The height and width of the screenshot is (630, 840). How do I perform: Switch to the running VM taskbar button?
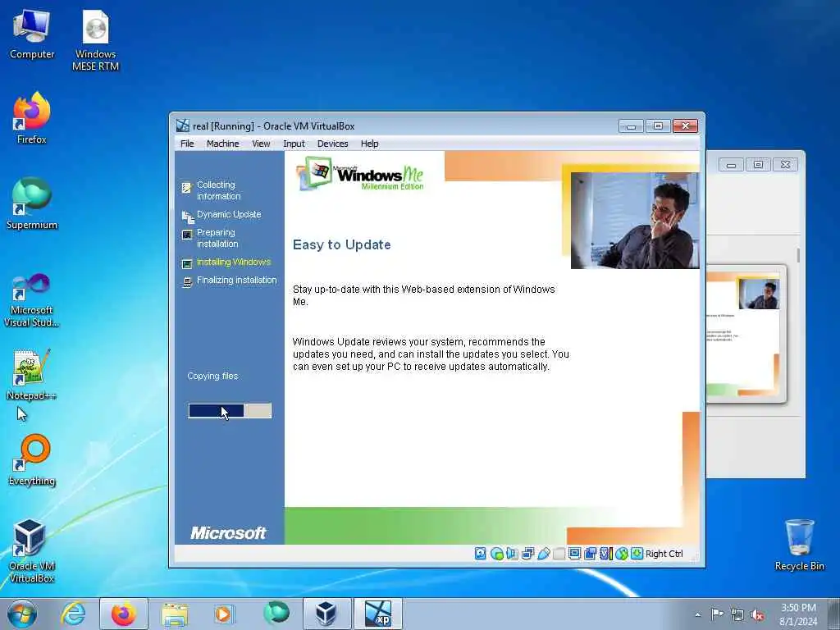coord(378,614)
